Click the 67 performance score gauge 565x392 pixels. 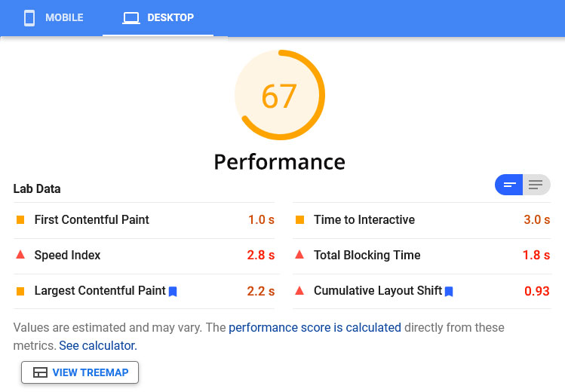click(280, 96)
